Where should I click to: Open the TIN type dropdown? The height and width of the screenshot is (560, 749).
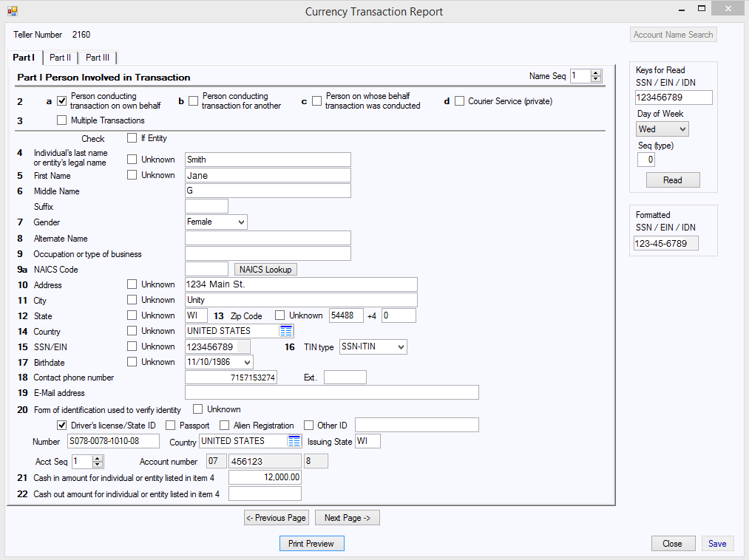401,347
